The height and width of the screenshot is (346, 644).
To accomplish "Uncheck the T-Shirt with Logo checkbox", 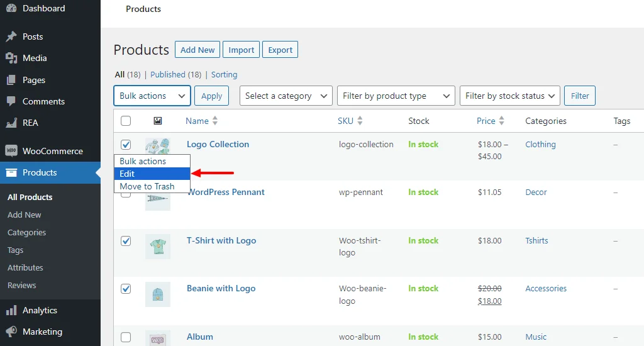I will coord(126,241).
